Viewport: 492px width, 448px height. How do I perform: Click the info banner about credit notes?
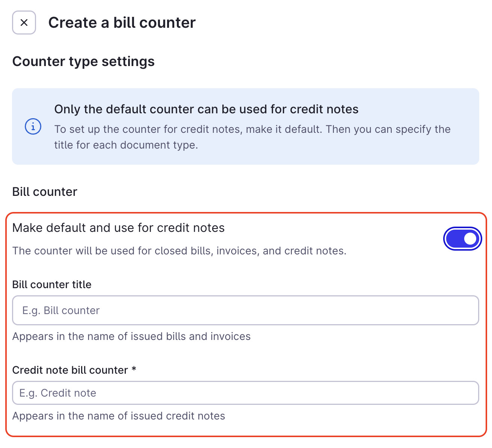click(x=246, y=126)
